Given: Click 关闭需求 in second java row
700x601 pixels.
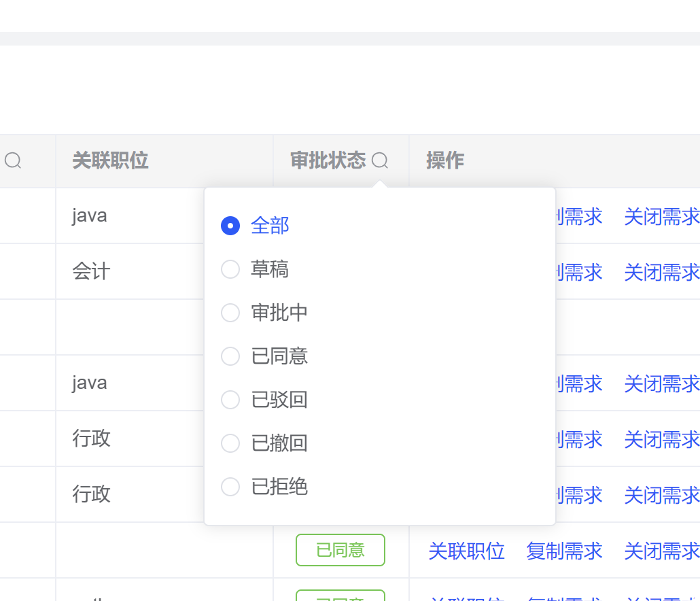Looking at the screenshot, I should click(x=661, y=383).
